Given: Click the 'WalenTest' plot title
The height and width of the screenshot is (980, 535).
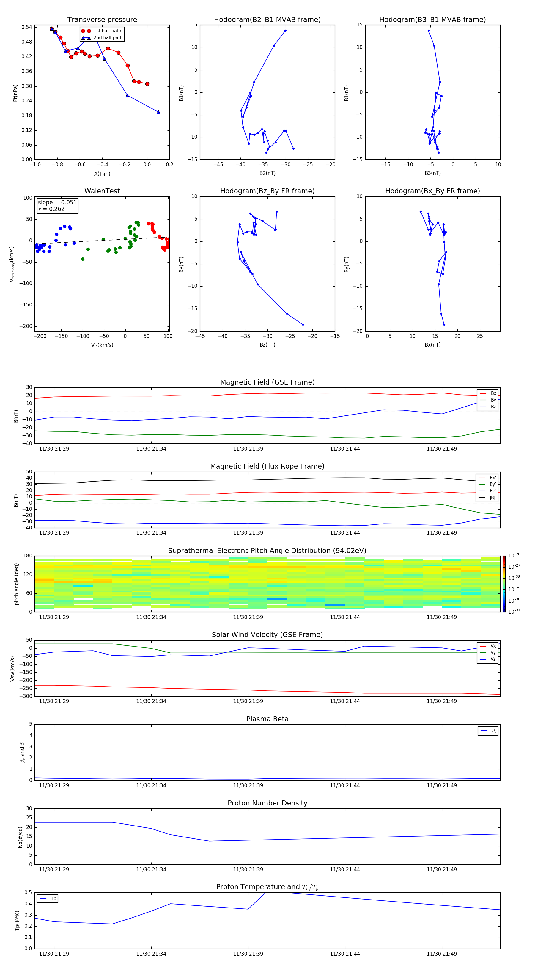Looking at the screenshot, I should 102,191.
